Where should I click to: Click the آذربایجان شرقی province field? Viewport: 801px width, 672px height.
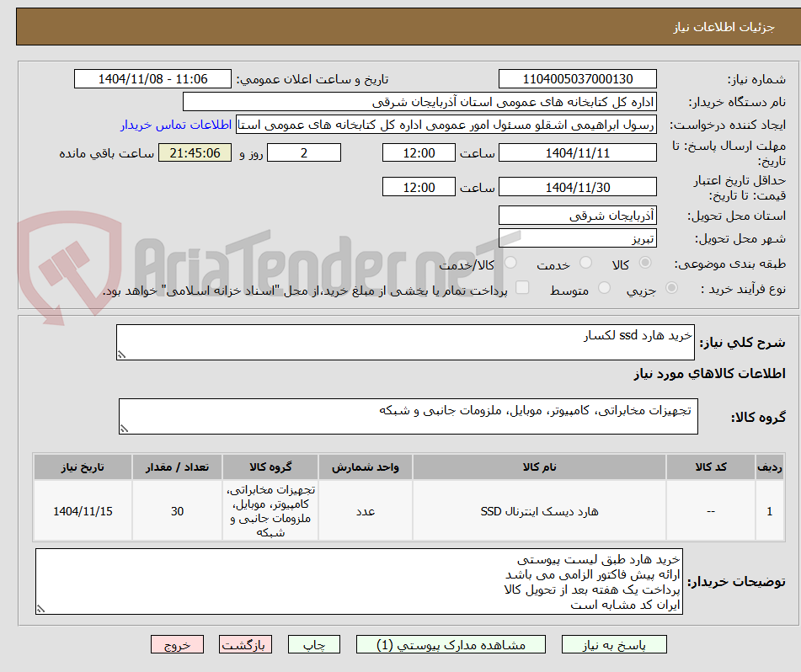(578, 215)
